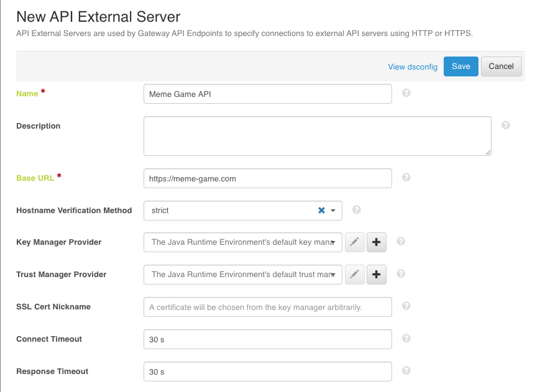
Task: Focus the Base URL input field
Action: pos(267,178)
